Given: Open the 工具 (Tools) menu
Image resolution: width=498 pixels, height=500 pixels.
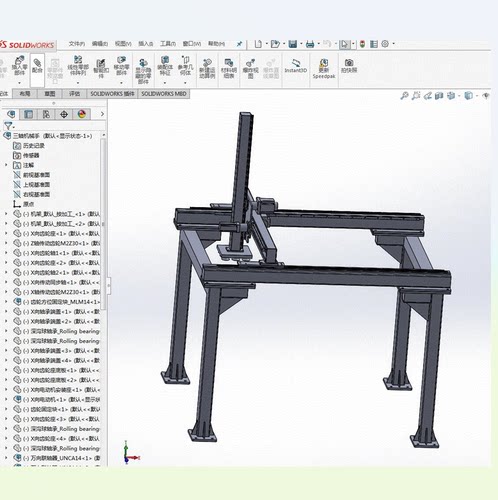Looking at the screenshot, I should coord(168,44).
